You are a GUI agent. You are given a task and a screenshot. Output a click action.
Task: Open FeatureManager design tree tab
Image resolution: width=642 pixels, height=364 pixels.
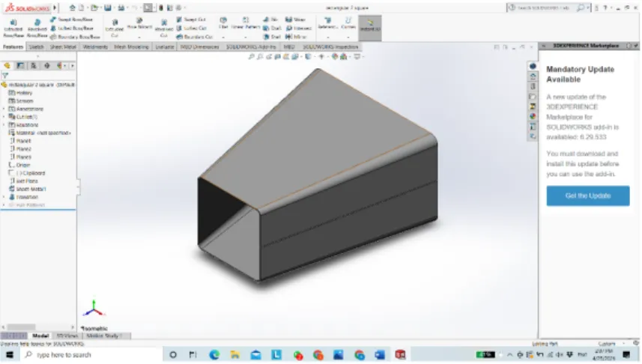7,65
